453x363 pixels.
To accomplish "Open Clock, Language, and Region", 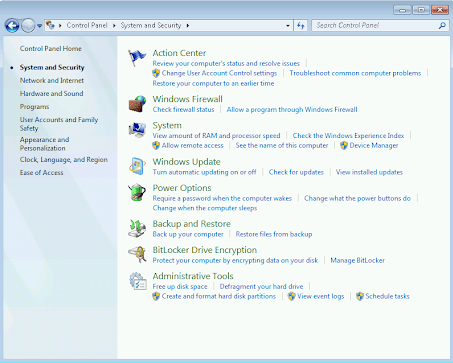I will pos(64,160).
